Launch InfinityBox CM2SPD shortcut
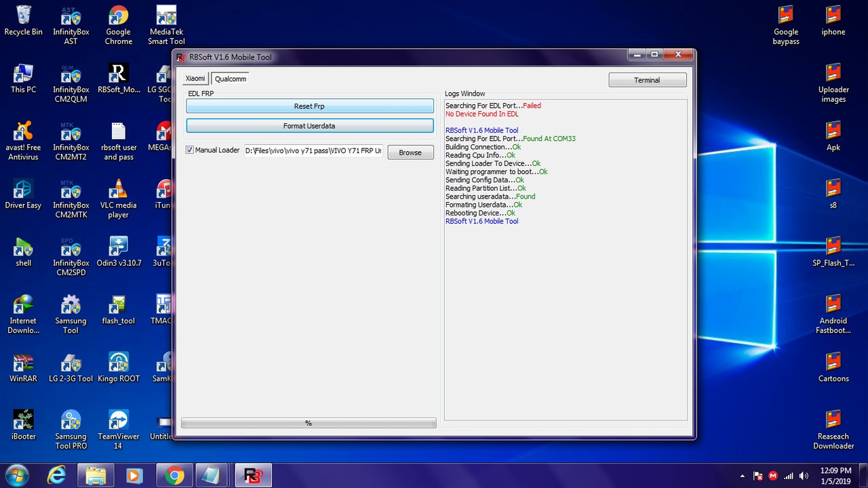Screen dimensions: 868x488 71,257
